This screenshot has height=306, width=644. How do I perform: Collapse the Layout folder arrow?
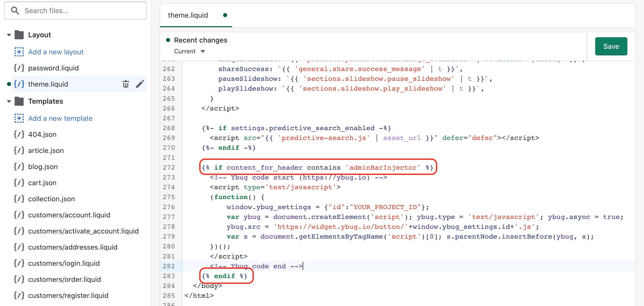[x=9, y=35]
